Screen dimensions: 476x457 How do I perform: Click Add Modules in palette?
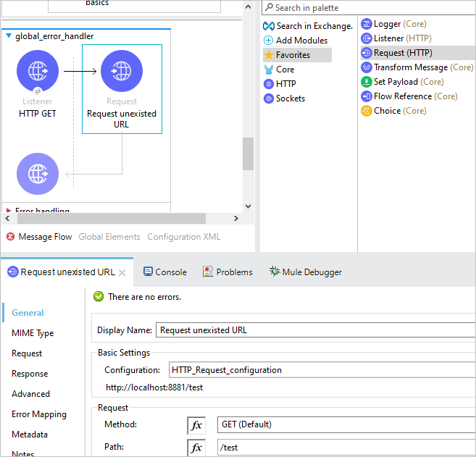point(296,41)
